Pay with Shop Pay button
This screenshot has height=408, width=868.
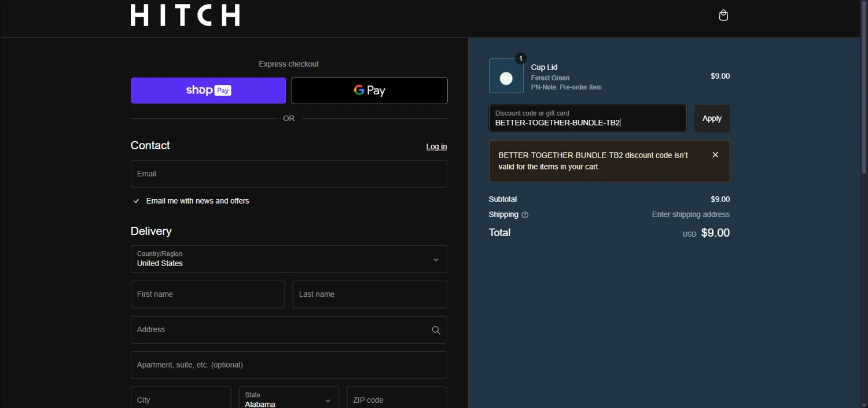[x=208, y=90]
